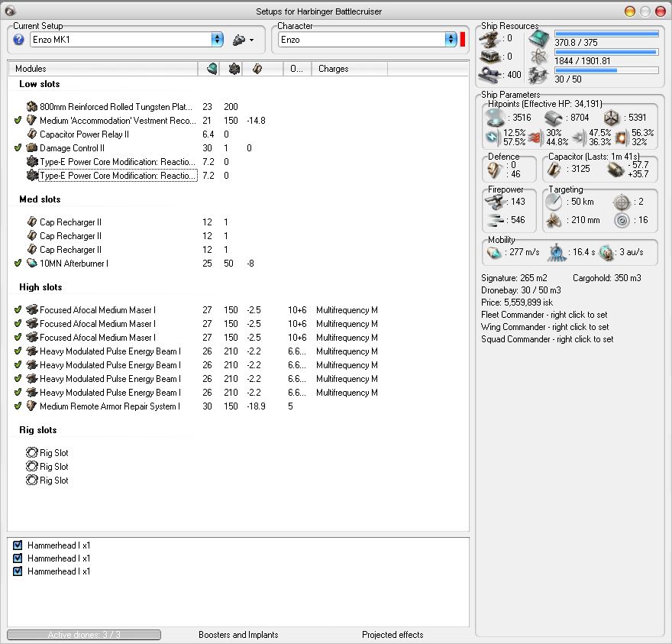Click the 10MN Afterburner I module icon
672x644 pixels.
pyautogui.click(x=32, y=263)
